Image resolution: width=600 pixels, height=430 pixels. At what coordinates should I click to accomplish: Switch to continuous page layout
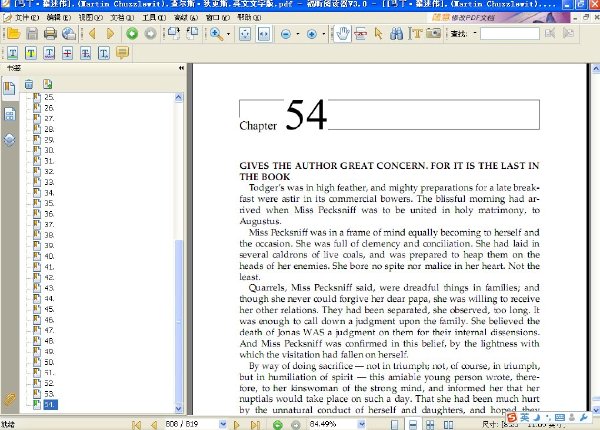[x=412, y=425]
